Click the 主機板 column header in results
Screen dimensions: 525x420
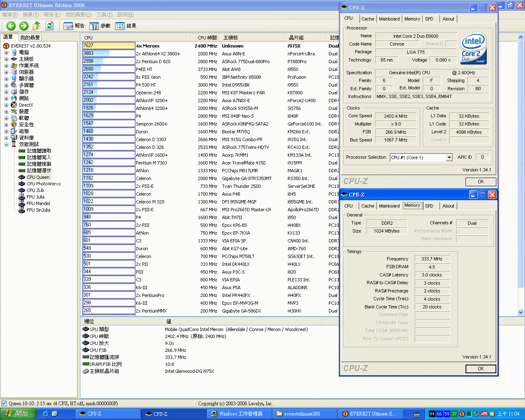point(253,38)
